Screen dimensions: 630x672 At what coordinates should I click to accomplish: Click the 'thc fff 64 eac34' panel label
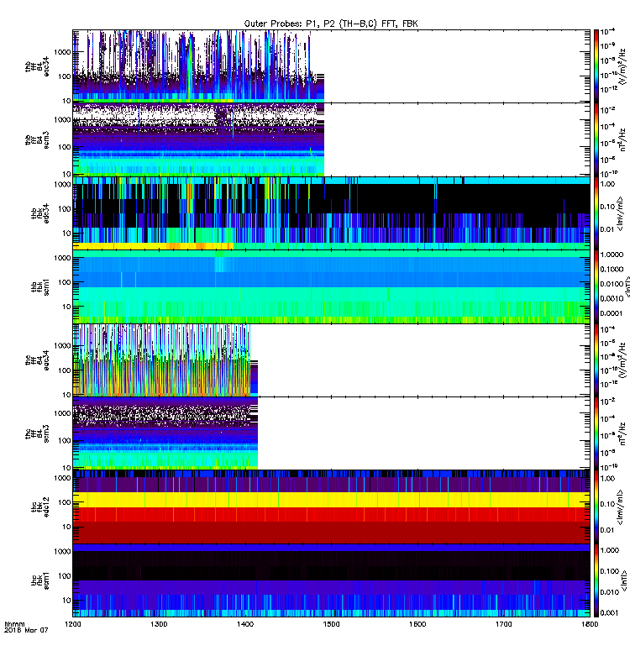coord(37,360)
